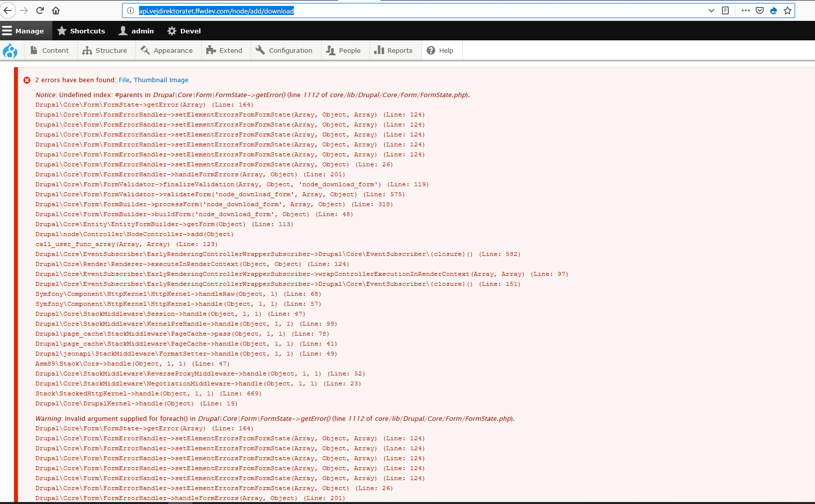Navigate back with the browser arrow
The image size is (815, 504).
(8, 10)
